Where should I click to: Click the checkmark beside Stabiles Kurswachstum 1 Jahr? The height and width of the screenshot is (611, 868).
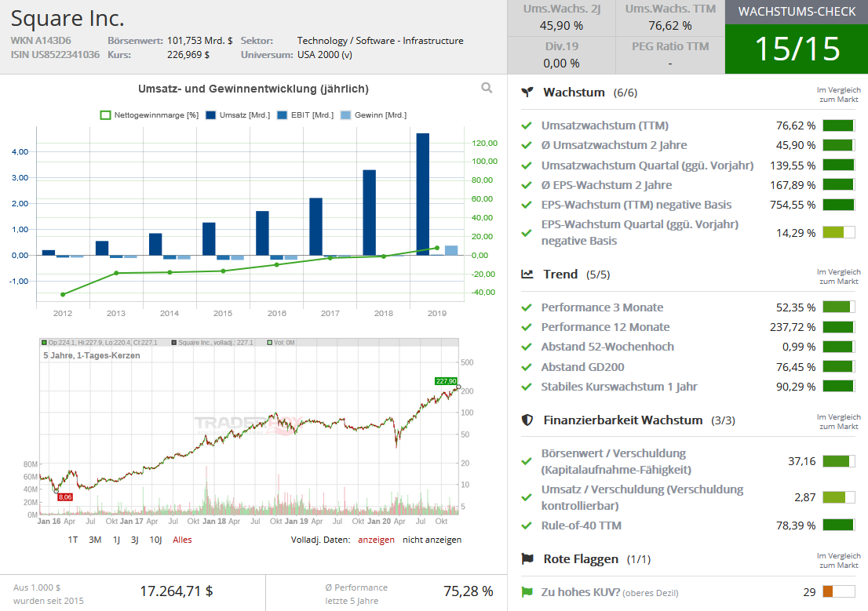[x=527, y=387]
